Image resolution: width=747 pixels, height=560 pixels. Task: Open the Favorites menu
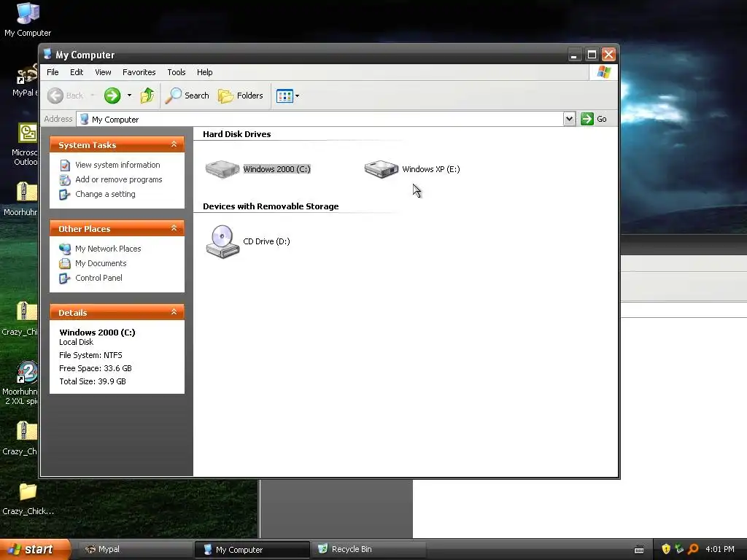pyautogui.click(x=139, y=72)
